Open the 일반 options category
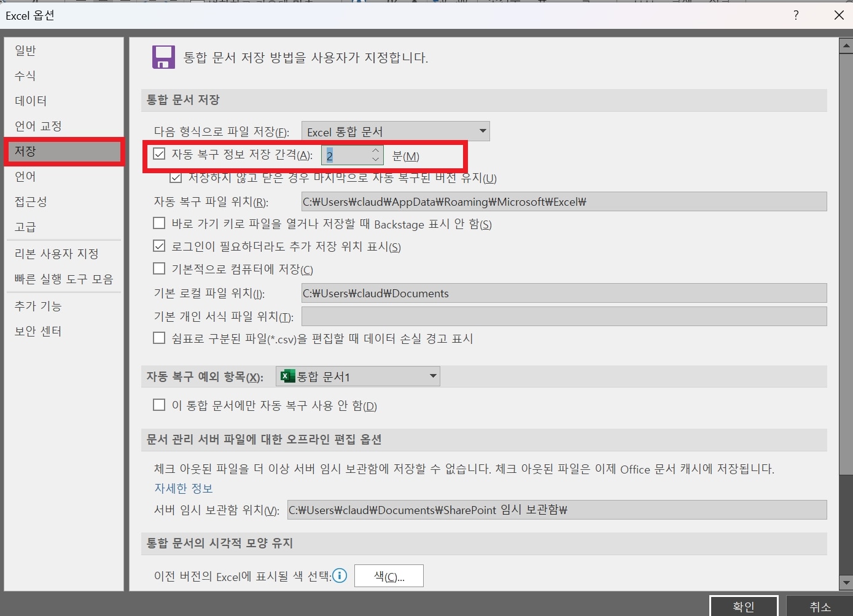The height and width of the screenshot is (616, 853). click(x=26, y=50)
